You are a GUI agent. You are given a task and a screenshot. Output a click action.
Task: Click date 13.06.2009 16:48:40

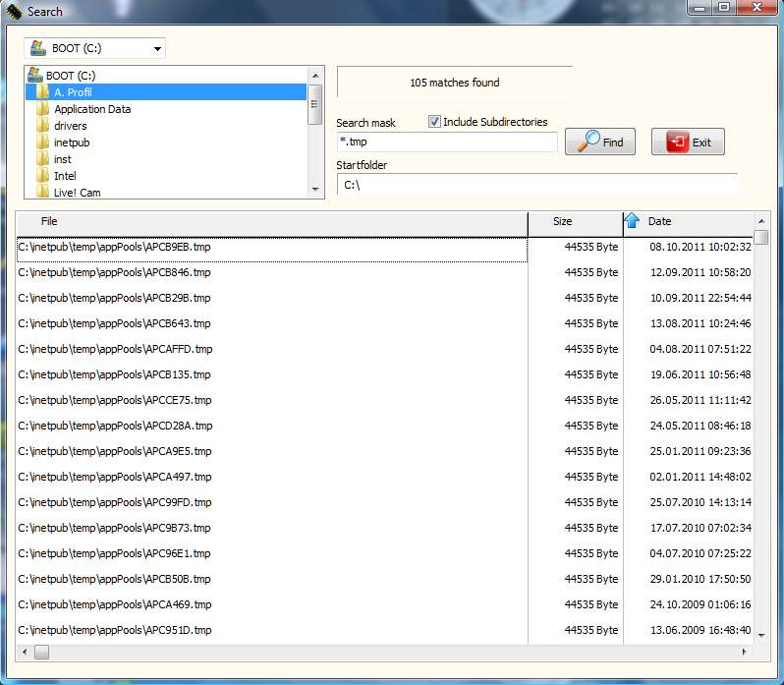[700, 631]
